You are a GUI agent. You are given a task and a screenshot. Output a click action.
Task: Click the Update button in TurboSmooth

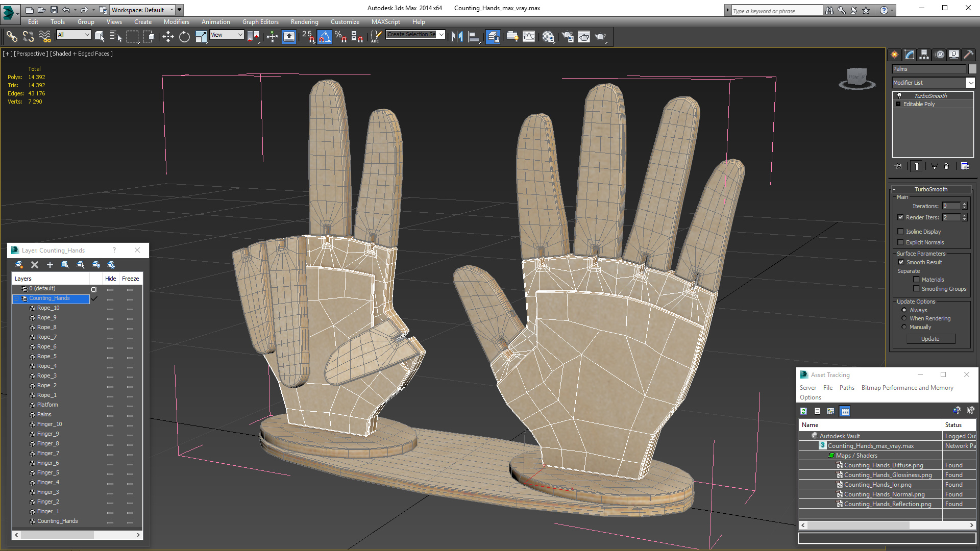[x=930, y=339]
